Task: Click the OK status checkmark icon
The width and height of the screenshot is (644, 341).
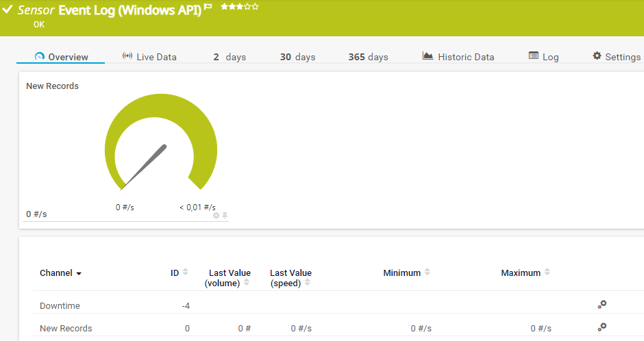Action: 8,10
